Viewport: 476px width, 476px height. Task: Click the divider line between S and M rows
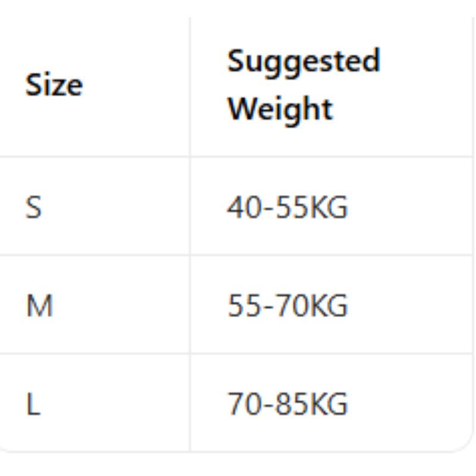[x=238, y=256]
